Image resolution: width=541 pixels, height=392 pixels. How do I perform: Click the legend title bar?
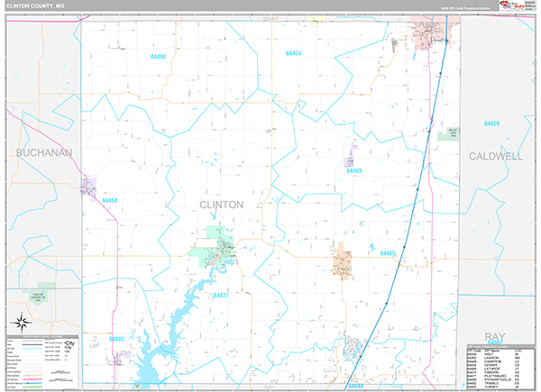tap(42, 337)
